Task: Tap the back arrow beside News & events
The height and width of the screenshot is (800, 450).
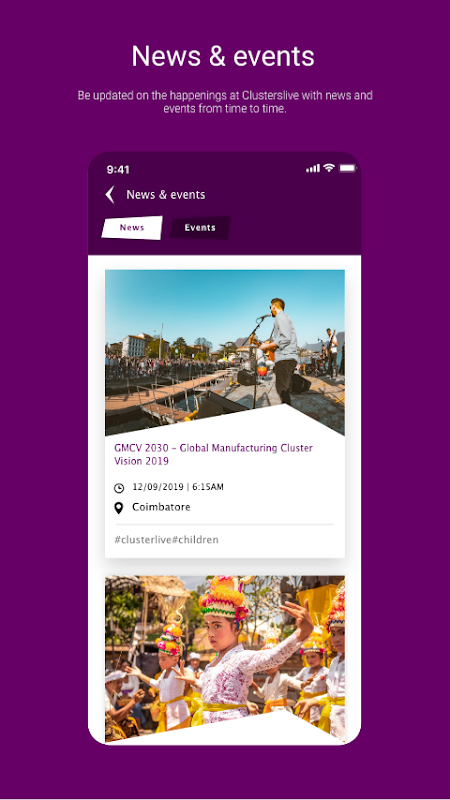Action: 110,194
